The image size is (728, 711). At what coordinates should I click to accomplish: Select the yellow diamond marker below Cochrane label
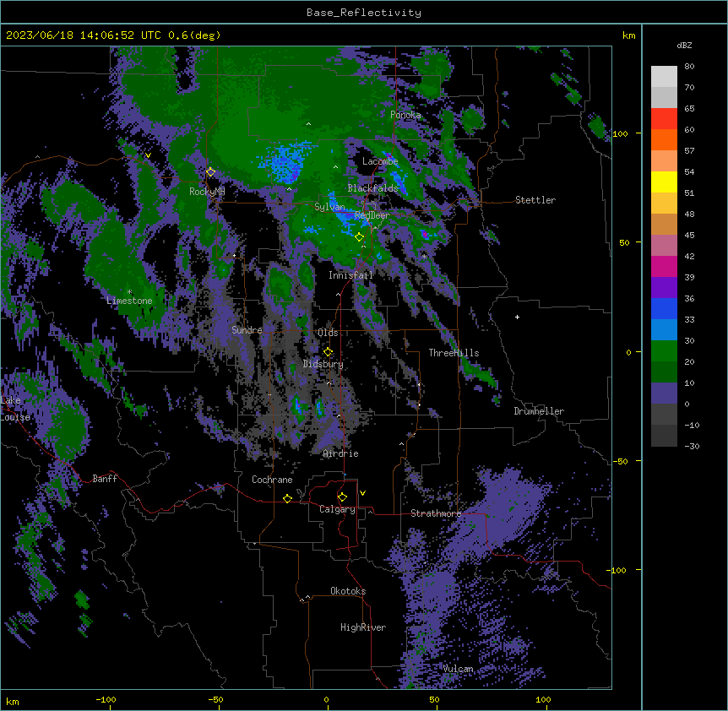[287, 498]
